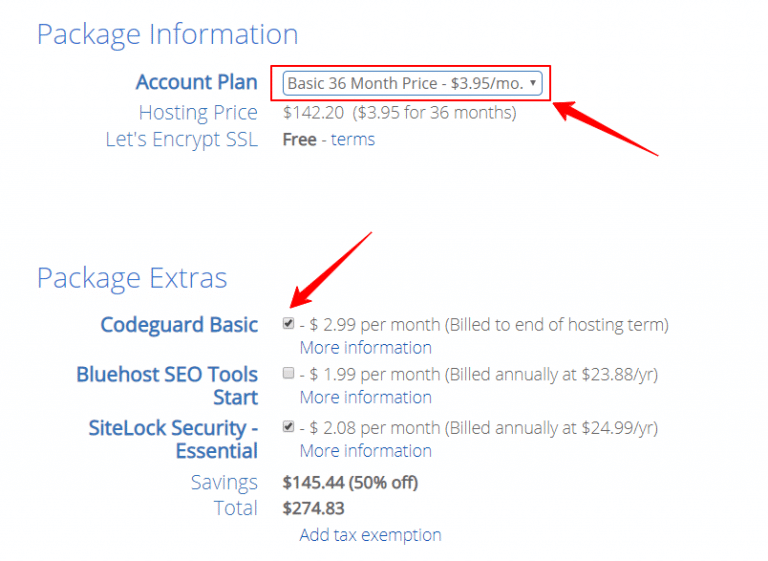Click the Let's Encrypt SSL terms link
This screenshot has width=768, height=561.
pyautogui.click(x=353, y=139)
